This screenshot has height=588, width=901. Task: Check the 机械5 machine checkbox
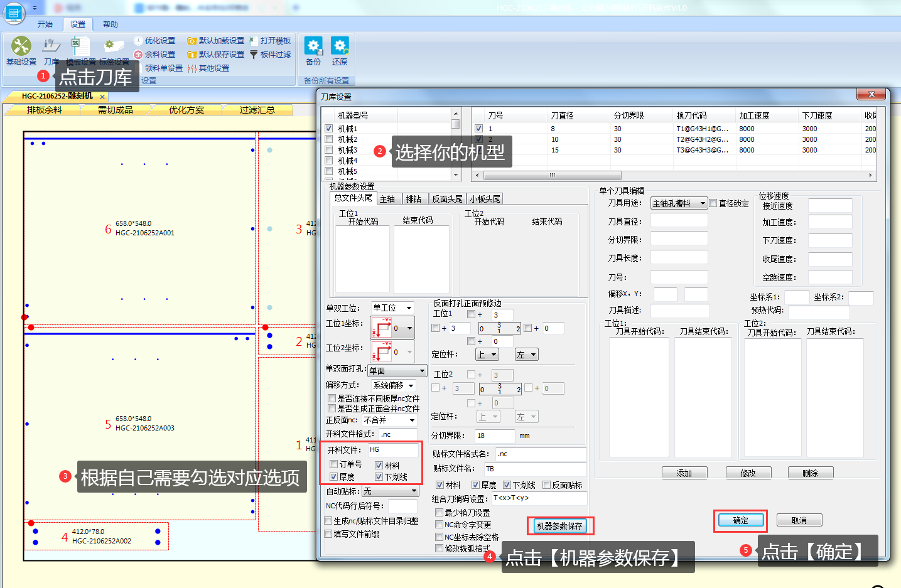tap(328, 171)
